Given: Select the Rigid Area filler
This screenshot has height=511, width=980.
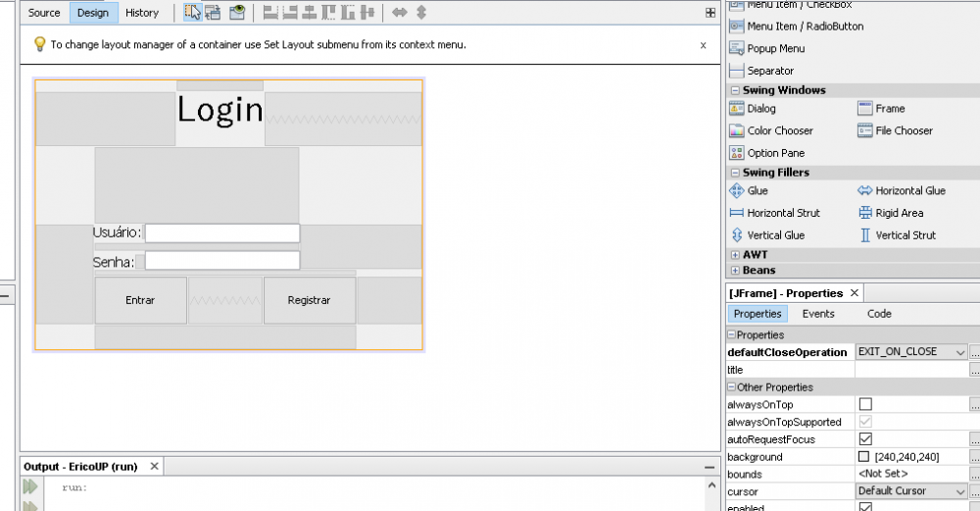Looking at the screenshot, I should click(x=899, y=213).
